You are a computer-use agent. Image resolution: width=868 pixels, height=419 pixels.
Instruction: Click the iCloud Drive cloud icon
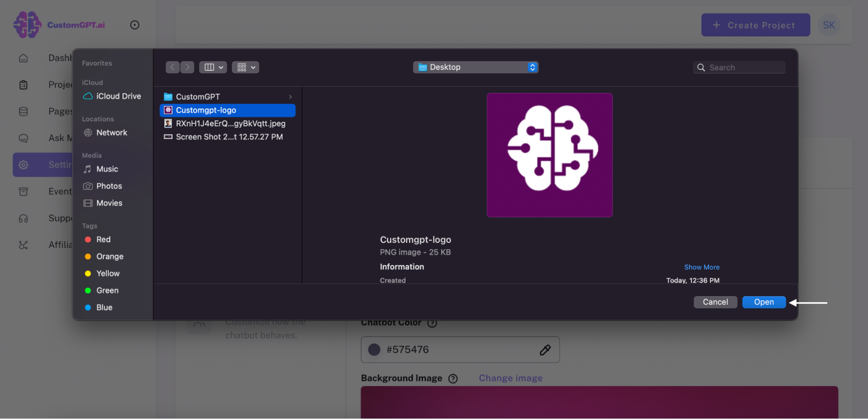pos(88,96)
